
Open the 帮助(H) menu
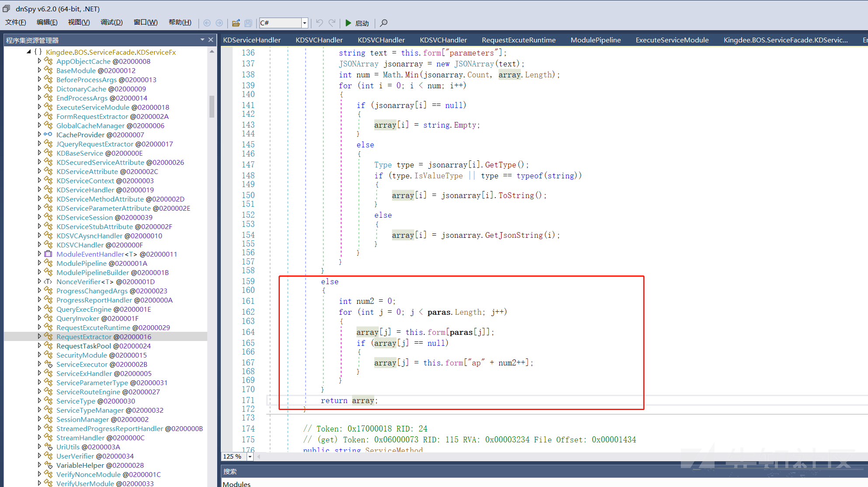[x=180, y=22]
